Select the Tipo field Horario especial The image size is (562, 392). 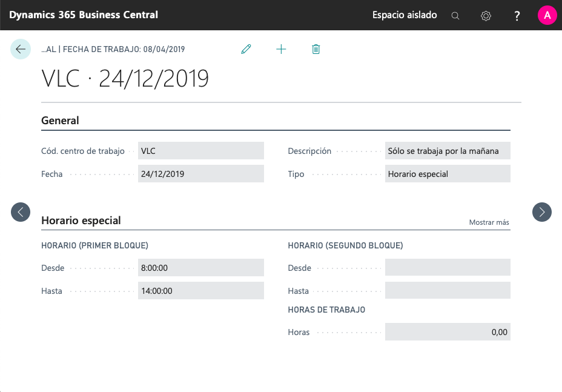(448, 174)
